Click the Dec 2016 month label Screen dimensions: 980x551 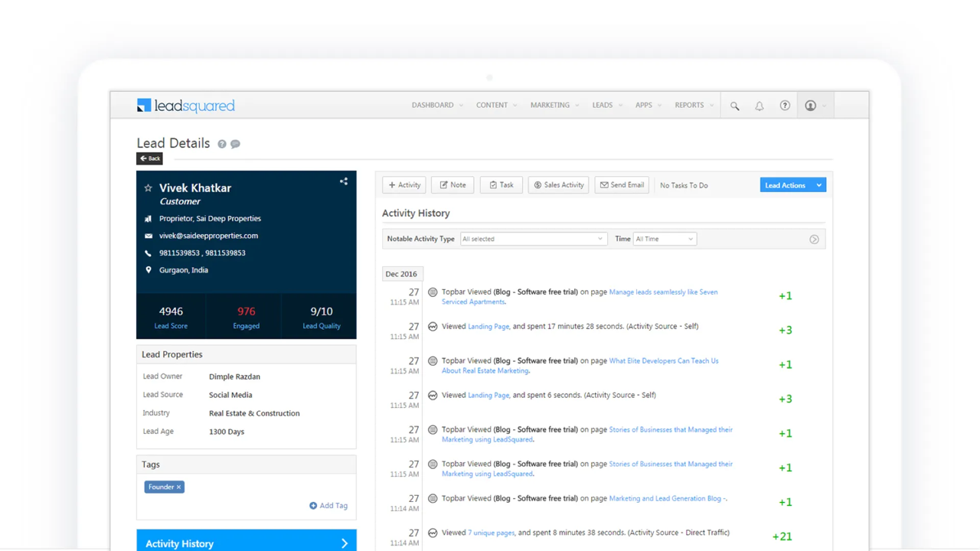click(x=401, y=274)
